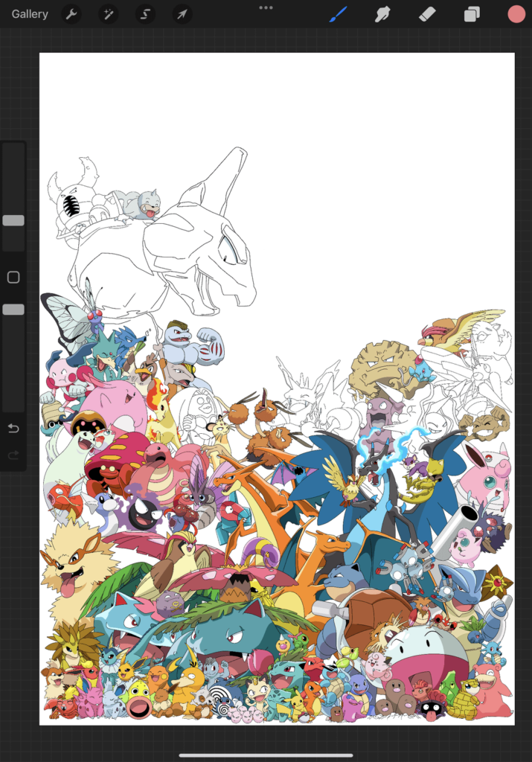This screenshot has width=532, height=762.
Task: Select the Brush tool
Action: point(338,14)
